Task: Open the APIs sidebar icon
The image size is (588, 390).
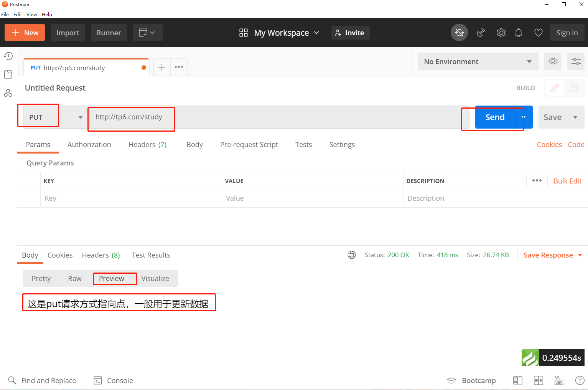Action: click(x=8, y=93)
